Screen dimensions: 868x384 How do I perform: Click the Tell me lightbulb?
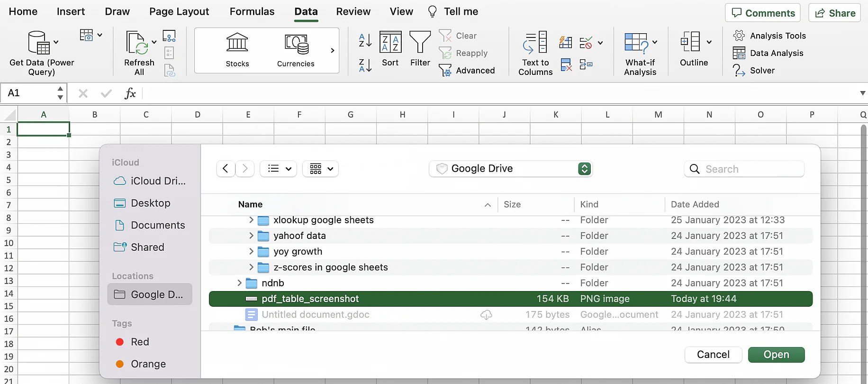432,11
